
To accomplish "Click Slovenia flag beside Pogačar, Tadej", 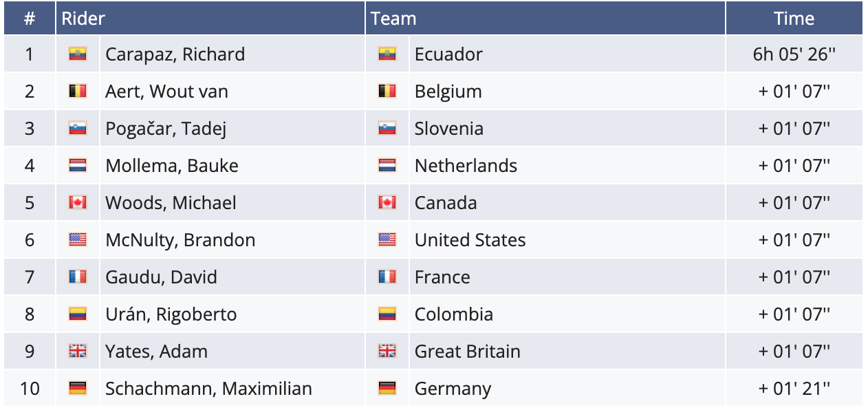I will [78, 129].
